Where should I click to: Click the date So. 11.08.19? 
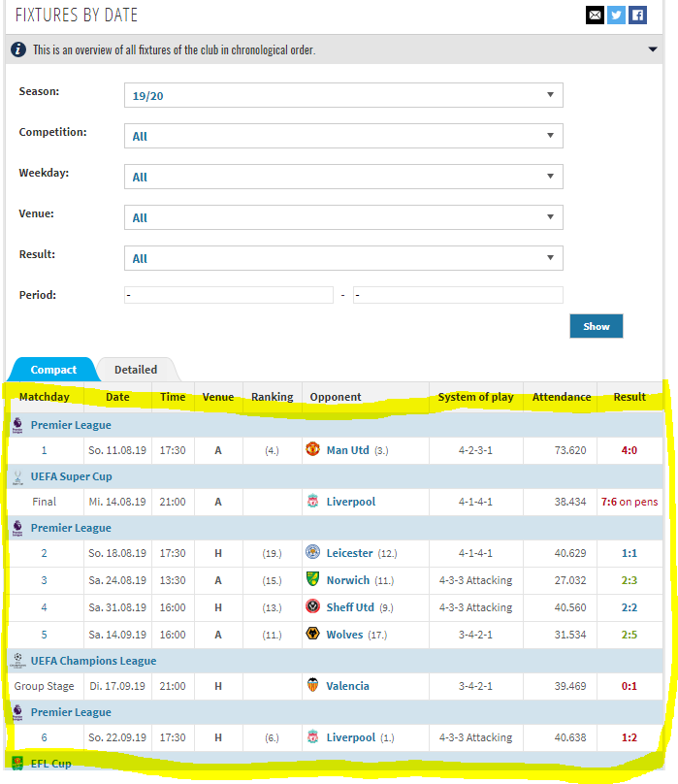coord(117,450)
